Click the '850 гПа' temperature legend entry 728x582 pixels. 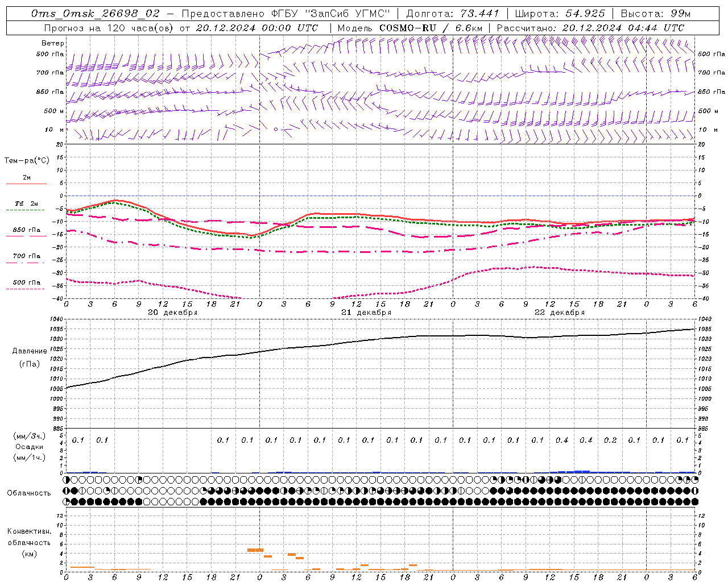(x=27, y=230)
